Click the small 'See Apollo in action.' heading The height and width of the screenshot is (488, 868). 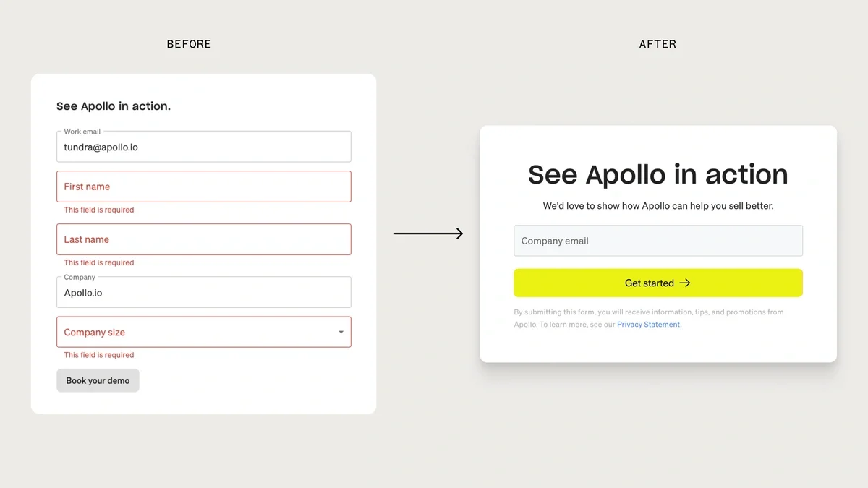pyautogui.click(x=114, y=106)
